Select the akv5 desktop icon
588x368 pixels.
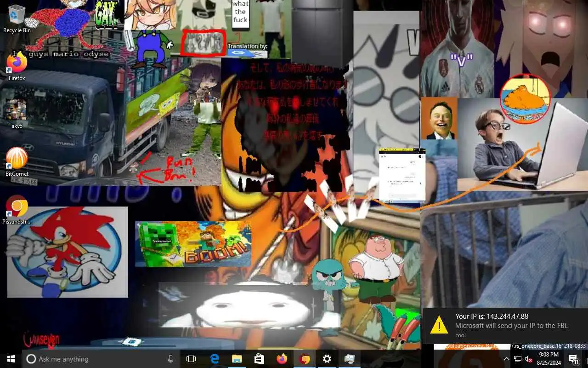click(17, 114)
